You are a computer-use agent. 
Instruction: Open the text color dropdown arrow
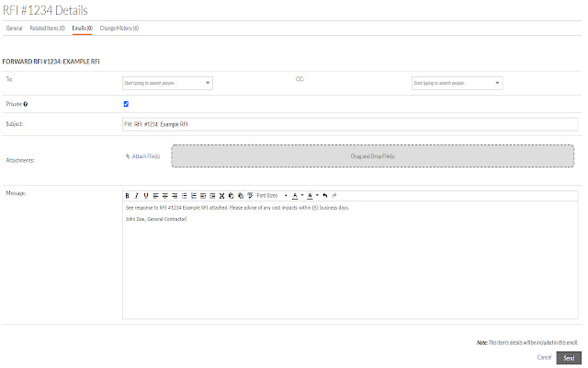(x=302, y=195)
